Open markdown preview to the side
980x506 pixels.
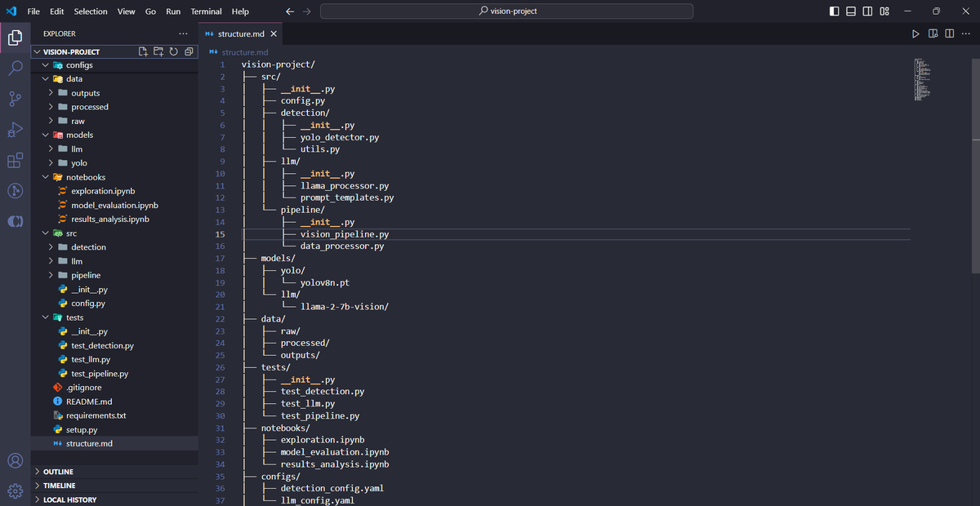[933, 33]
